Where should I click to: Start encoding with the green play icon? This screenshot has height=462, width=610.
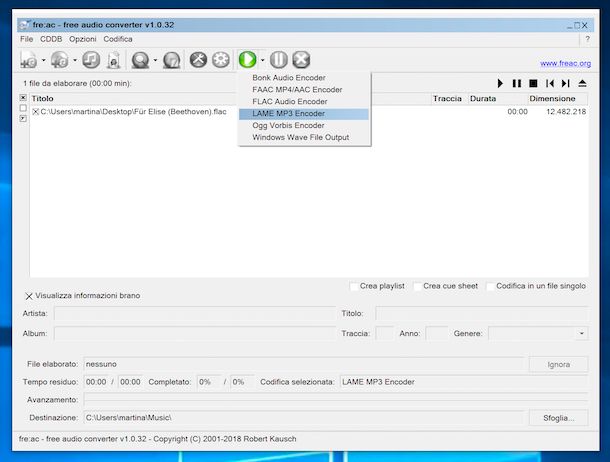247,60
